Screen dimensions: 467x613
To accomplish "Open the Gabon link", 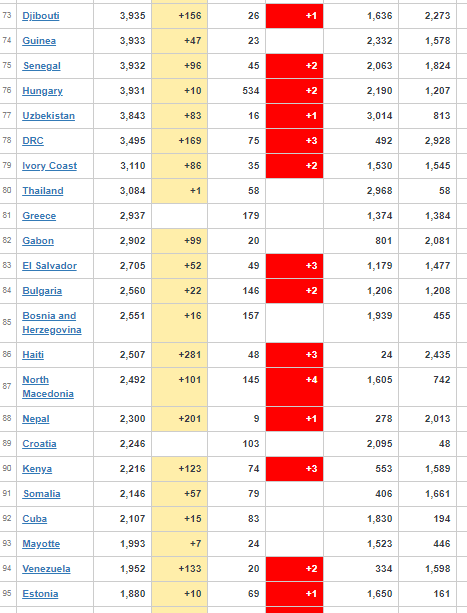I will click(38, 241).
